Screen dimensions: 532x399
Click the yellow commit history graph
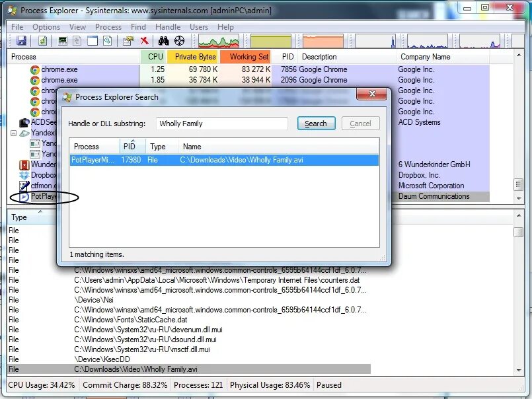pyautogui.click(x=271, y=41)
